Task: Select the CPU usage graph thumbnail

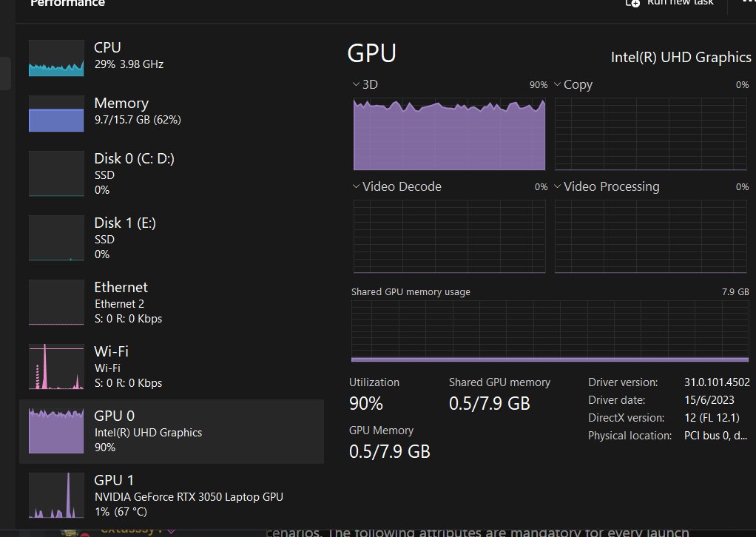Action: point(56,58)
